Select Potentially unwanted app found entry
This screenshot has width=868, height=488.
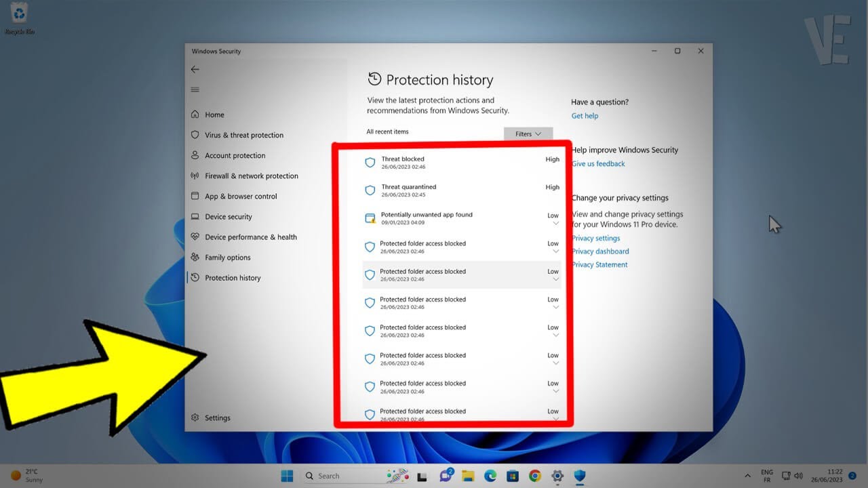coord(462,218)
